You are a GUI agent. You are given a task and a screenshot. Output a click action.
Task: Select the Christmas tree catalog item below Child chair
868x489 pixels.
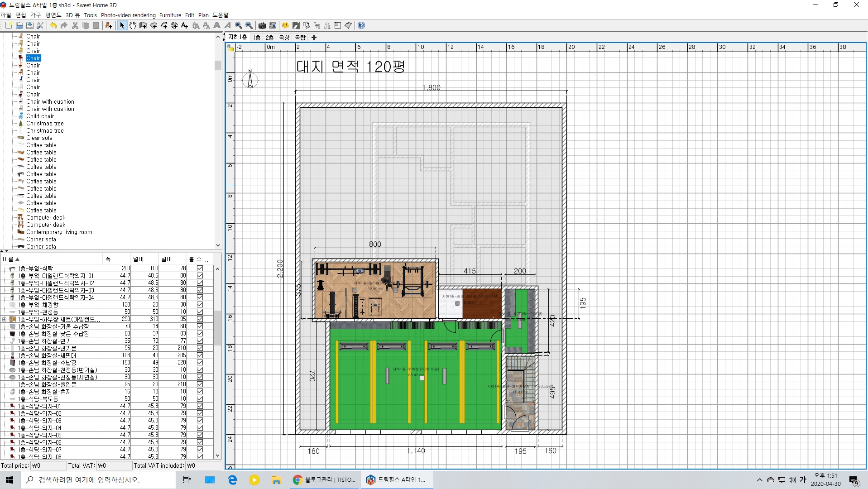click(45, 123)
